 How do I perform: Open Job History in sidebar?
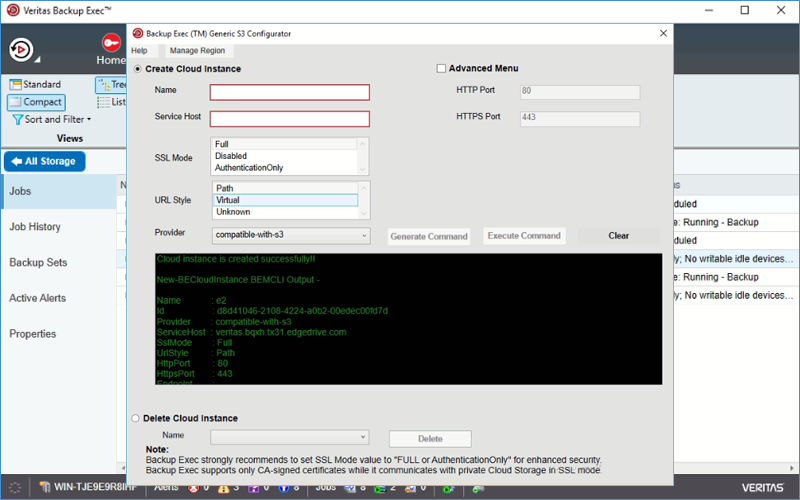pos(35,227)
